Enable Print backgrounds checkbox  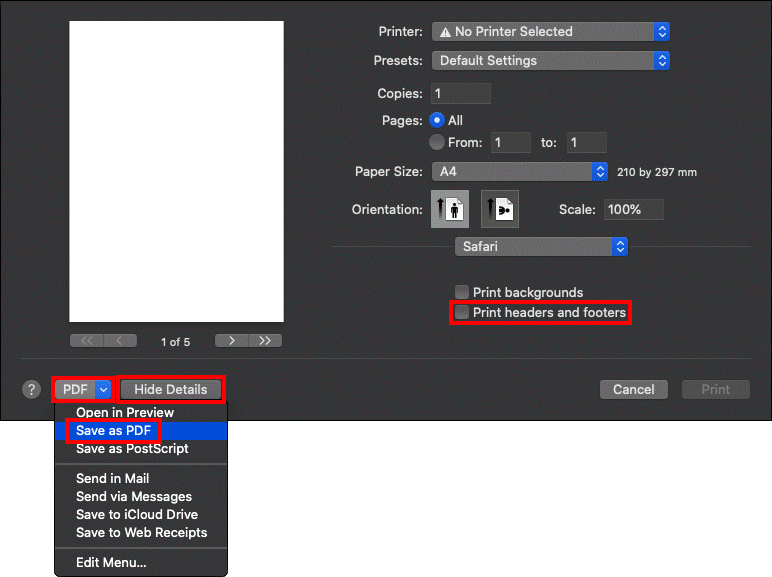462,293
